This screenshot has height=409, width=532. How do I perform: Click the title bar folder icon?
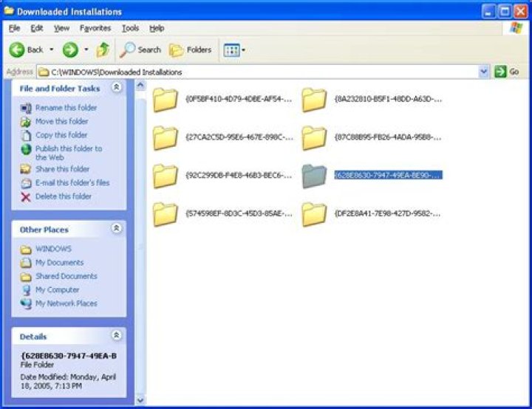tap(9, 11)
